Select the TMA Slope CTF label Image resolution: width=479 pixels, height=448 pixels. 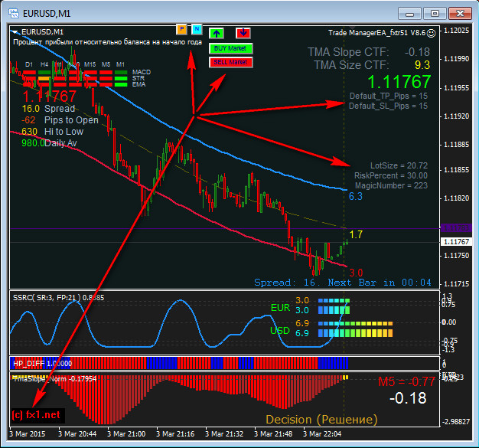[348, 52]
